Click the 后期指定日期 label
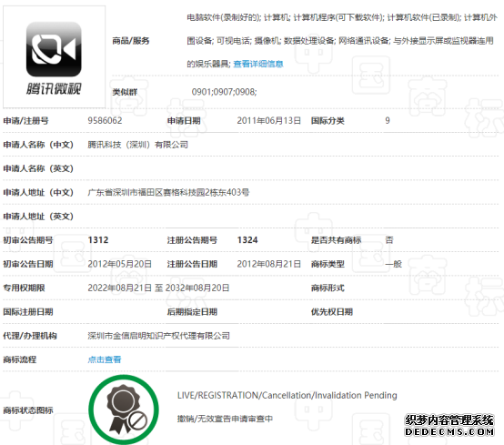 (x=192, y=312)
